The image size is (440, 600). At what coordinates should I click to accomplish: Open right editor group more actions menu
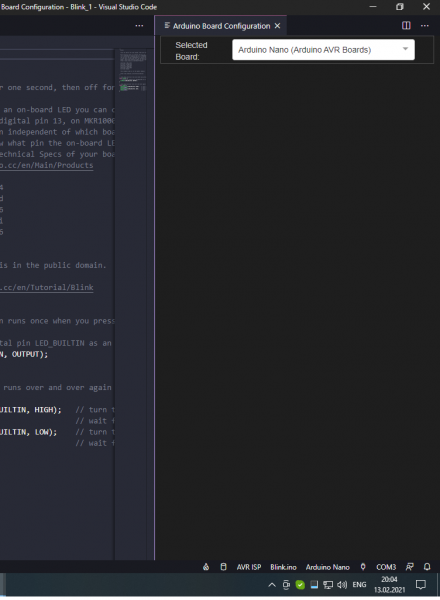tap(425, 26)
